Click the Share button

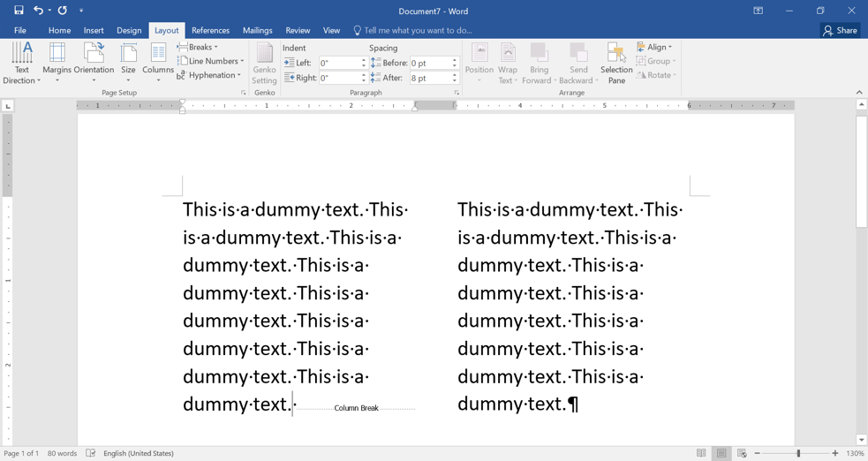[x=840, y=30]
